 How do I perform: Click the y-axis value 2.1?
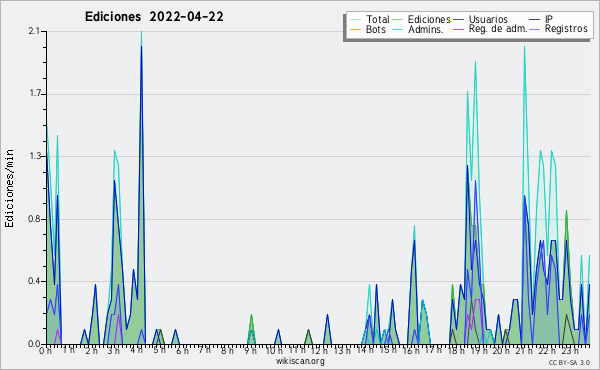click(x=34, y=31)
